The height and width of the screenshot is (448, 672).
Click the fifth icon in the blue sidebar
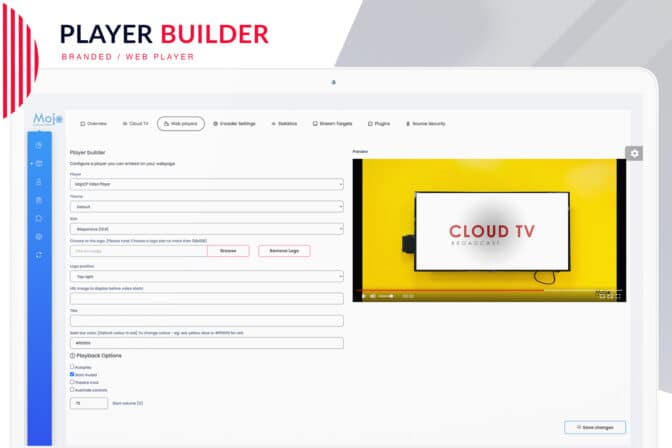click(x=39, y=218)
